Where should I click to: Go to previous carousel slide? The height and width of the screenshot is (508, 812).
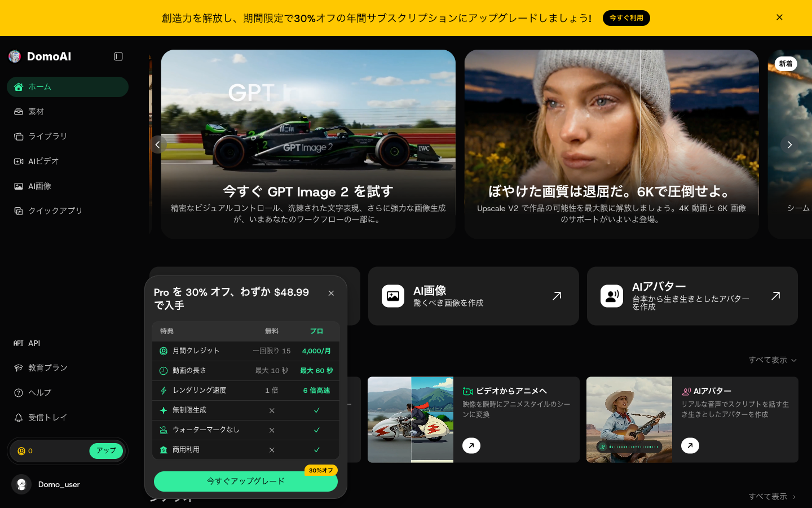[x=158, y=144]
